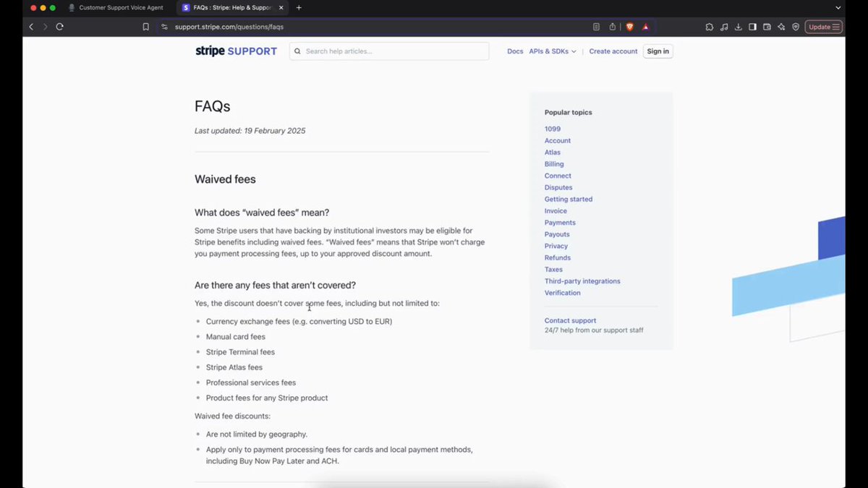Open the Connect topic link
The height and width of the screenshot is (488, 868).
point(558,176)
